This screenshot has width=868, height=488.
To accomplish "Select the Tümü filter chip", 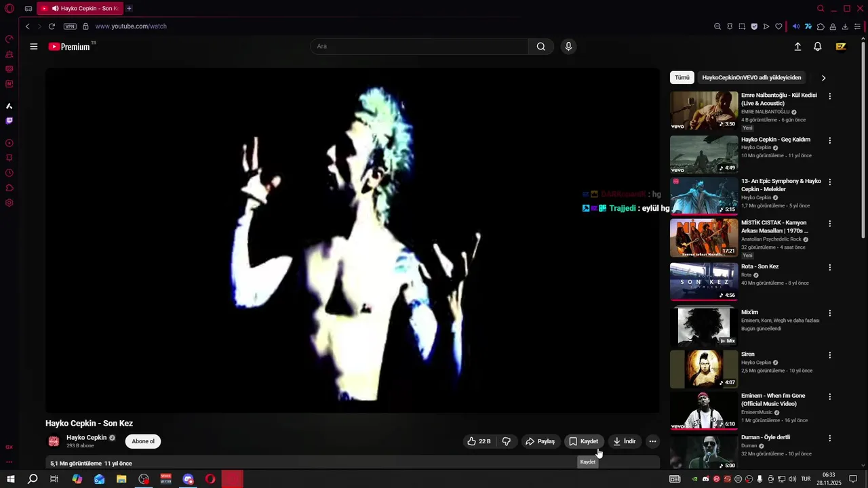I will 682,78.
